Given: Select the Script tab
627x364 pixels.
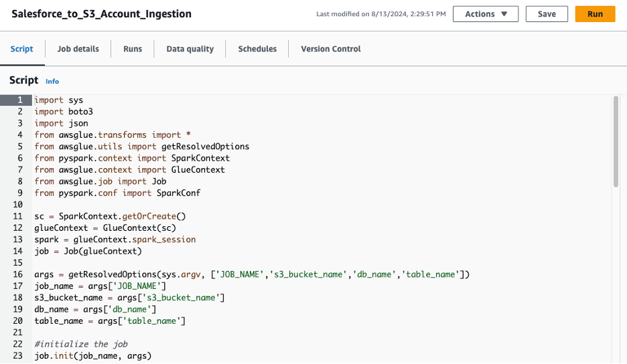Looking at the screenshot, I should coord(21,49).
